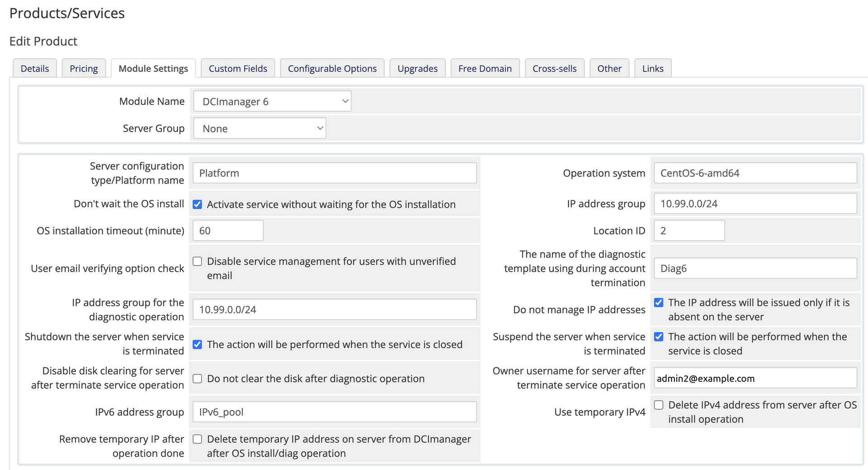Open the Links tab
Image resolution: width=868 pixels, height=470 pixels.
coord(653,68)
